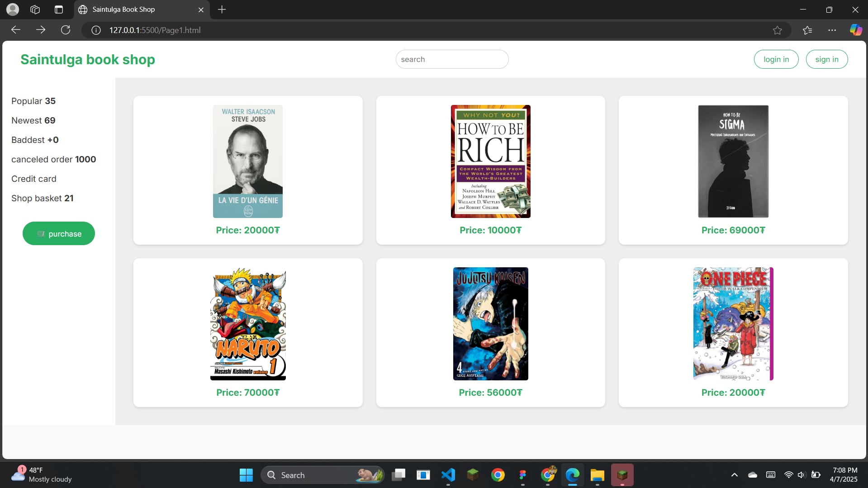Open the Popular 35 sidebar item
This screenshot has height=488, width=868.
coord(33,101)
